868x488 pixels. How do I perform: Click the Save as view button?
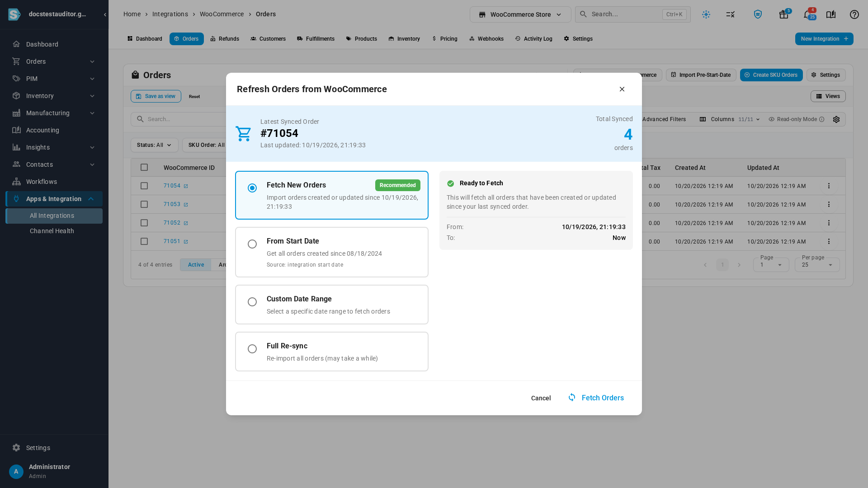coord(156,96)
